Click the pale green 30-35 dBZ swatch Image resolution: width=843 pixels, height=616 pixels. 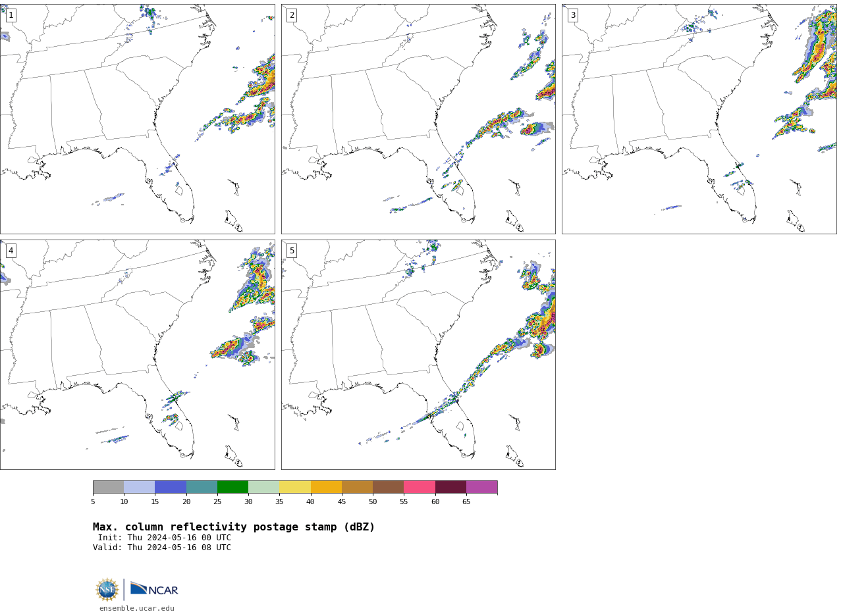click(x=263, y=487)
